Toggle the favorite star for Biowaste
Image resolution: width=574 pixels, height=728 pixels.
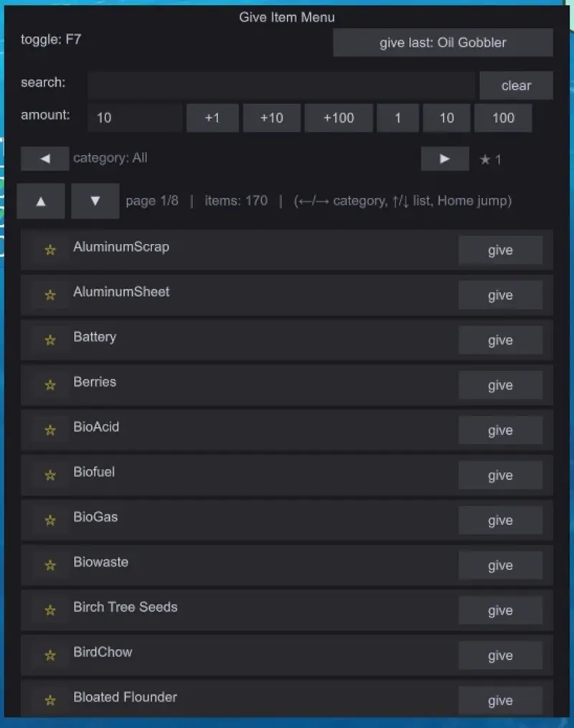pyautogui.click(x=50, y=565)
